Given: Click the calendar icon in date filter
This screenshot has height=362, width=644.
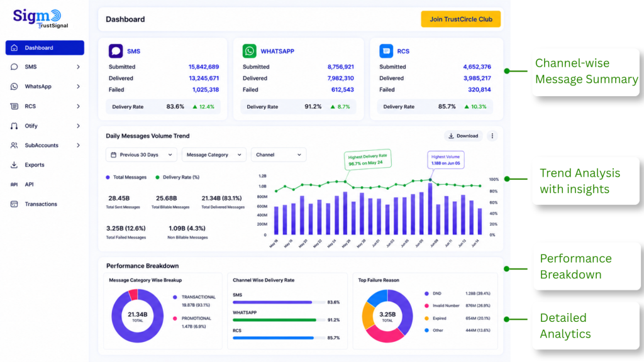Looking at the screenshot, I should 114,155.
